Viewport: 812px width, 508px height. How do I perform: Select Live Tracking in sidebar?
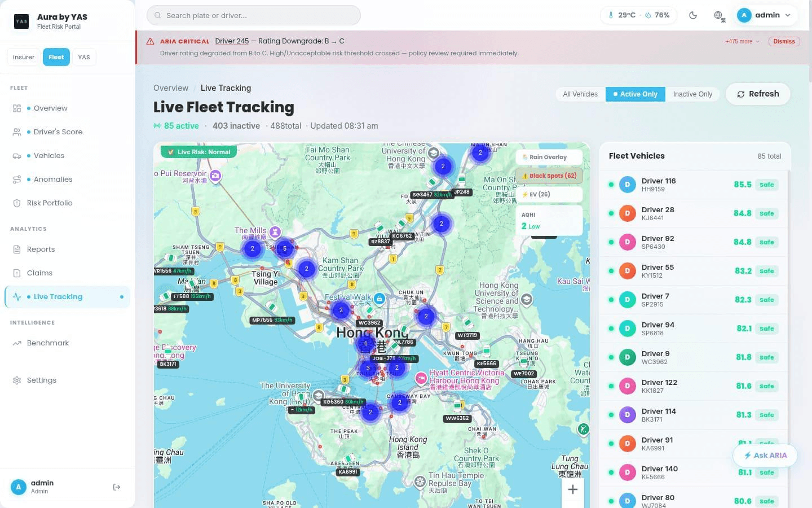[x=68, y=297]
